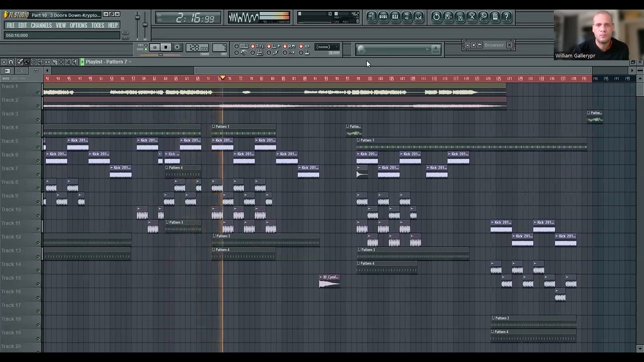Toggle typing keyboard to piano switch
The image size is (644, 362).
pyautogui.click(x=236, y=46)
